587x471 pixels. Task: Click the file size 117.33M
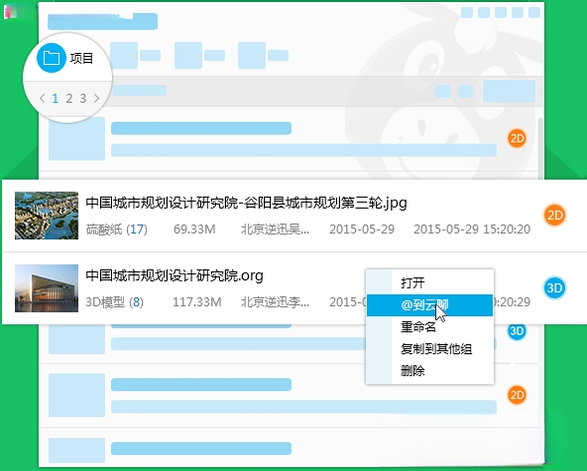(197, 302)
